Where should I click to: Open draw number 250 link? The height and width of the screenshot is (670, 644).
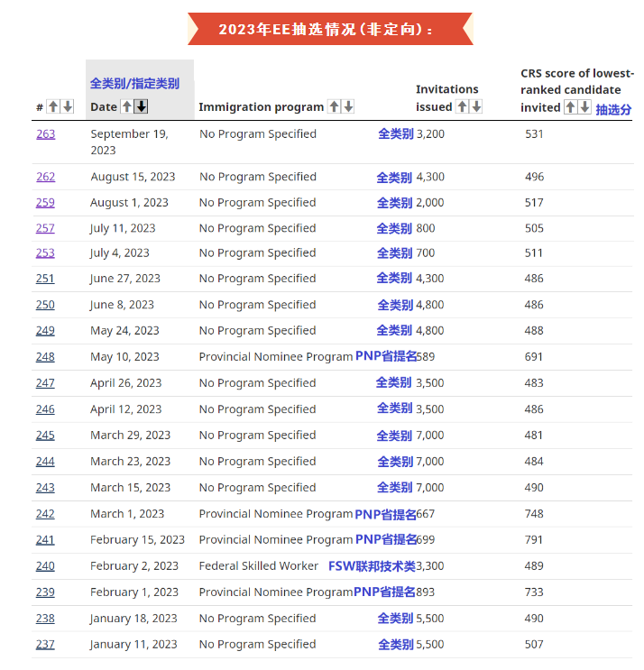45,305
